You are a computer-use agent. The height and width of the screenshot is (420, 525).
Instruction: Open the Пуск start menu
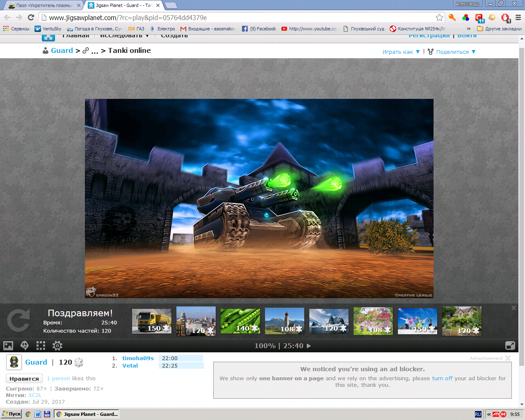pos(11,414)
